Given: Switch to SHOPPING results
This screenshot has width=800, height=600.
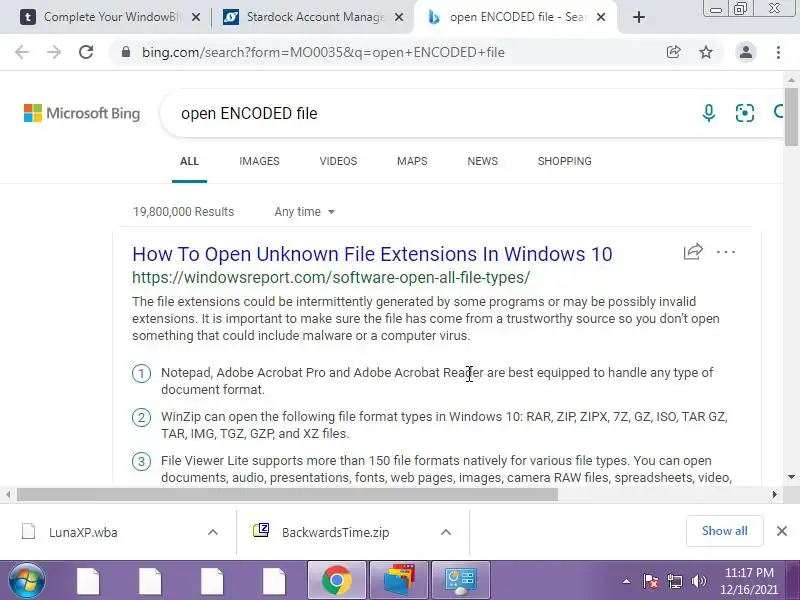Looking at the screenshot, I should [x=564, y=161].
